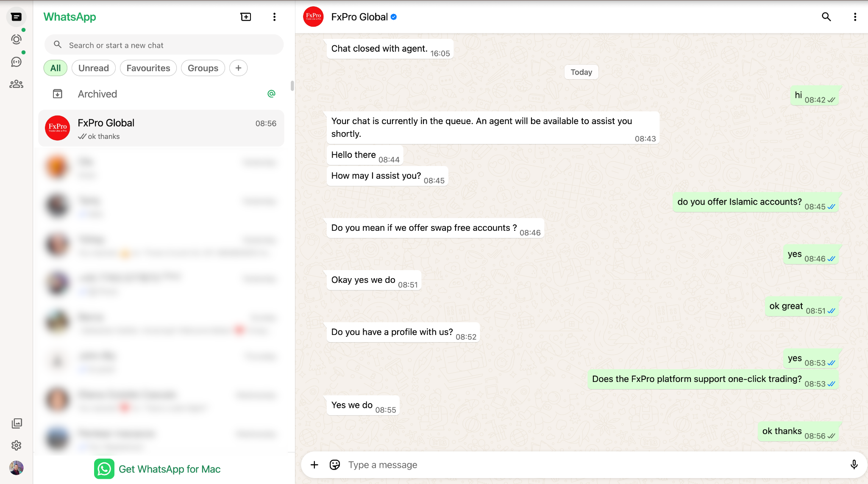Open the chat list three-dot menu
The image size is (868, 484).
tap(274, 17)
